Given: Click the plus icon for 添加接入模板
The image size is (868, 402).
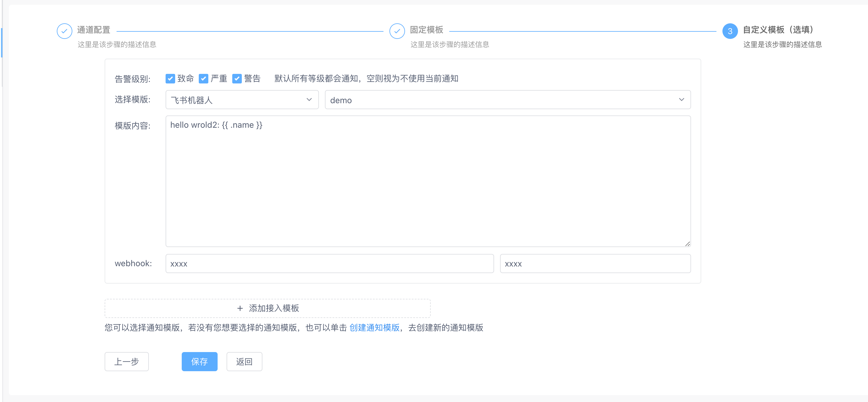Looking at the screenshot, I should coord(240,308).
